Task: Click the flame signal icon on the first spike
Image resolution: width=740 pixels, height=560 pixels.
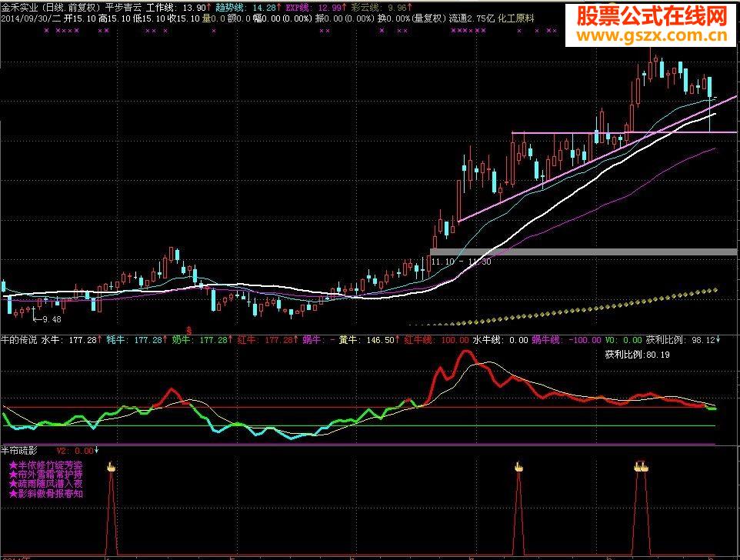Action: tap(112, 467)
